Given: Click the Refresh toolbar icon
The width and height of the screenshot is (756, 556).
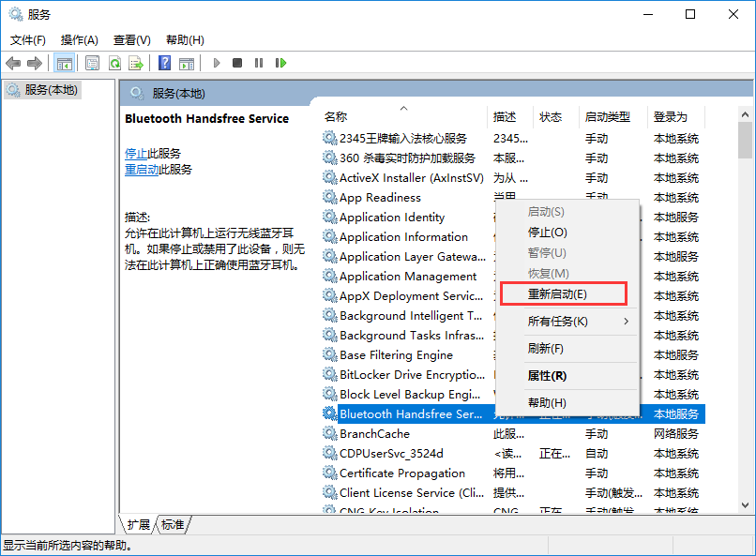Looking at the screenshot, I should click(x=113, y=63).
